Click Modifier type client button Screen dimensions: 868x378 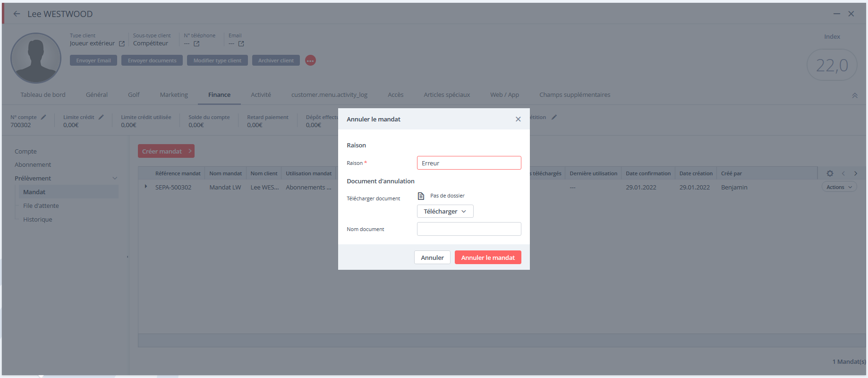point(217,60)
